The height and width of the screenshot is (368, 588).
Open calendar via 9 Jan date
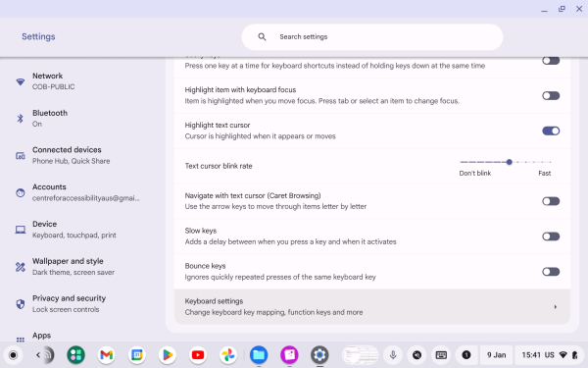496,355
